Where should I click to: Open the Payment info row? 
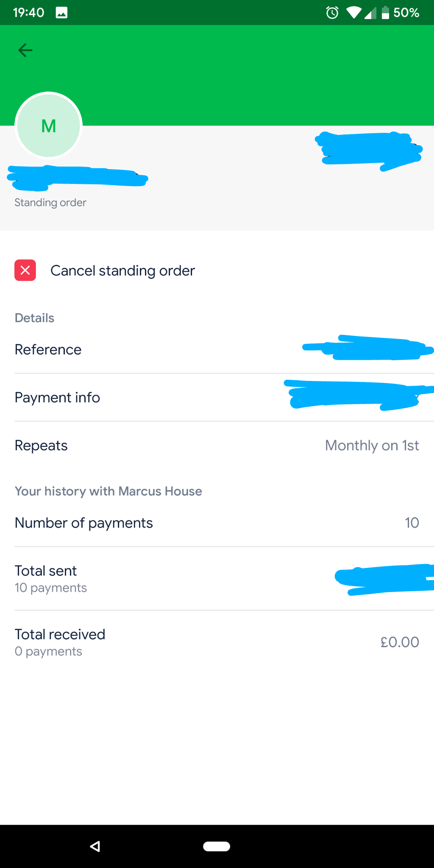pos(217,398)
